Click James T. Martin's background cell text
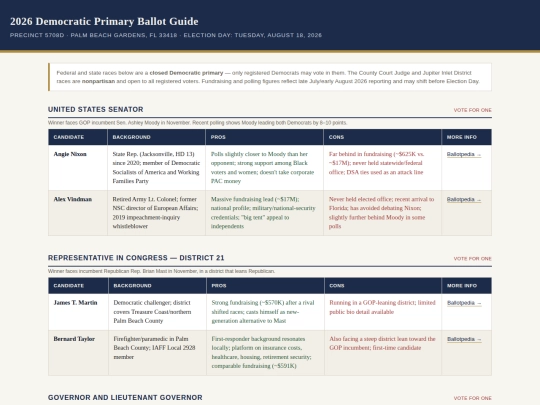 pyautogui.click(x=152, y=312)
